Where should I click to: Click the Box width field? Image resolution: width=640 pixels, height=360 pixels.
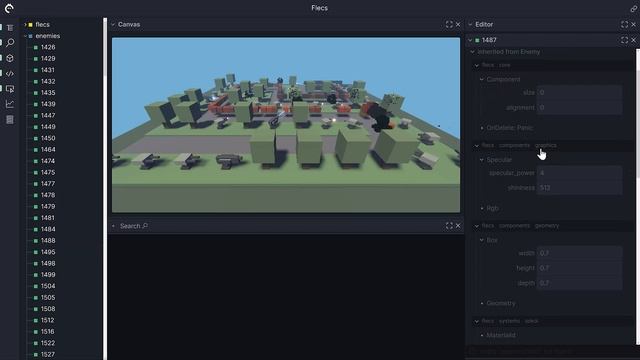pyautogui.click(x=580, y=253)
